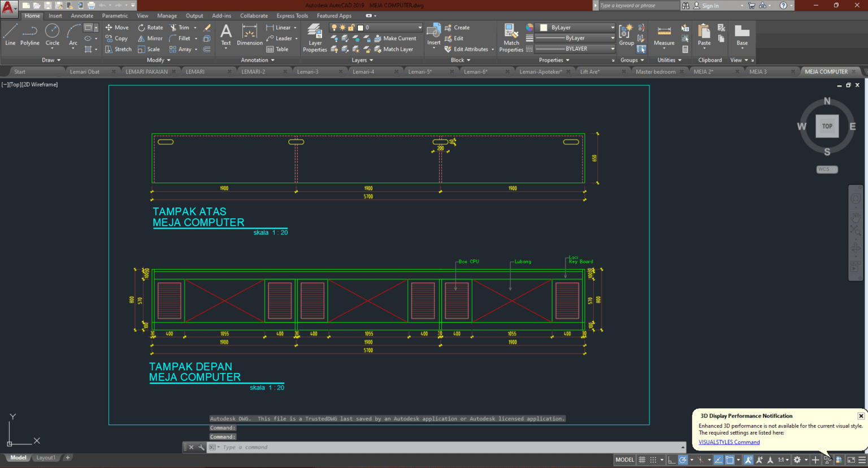
Task: Open the annotation scale 1:1 dropdown
Action: (x=785, y=460)
